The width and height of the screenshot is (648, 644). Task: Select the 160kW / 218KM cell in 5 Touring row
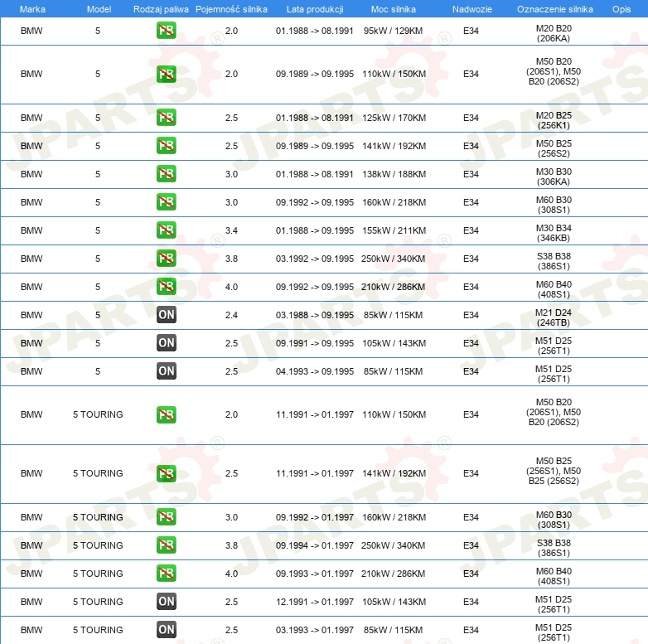point(394,517)
